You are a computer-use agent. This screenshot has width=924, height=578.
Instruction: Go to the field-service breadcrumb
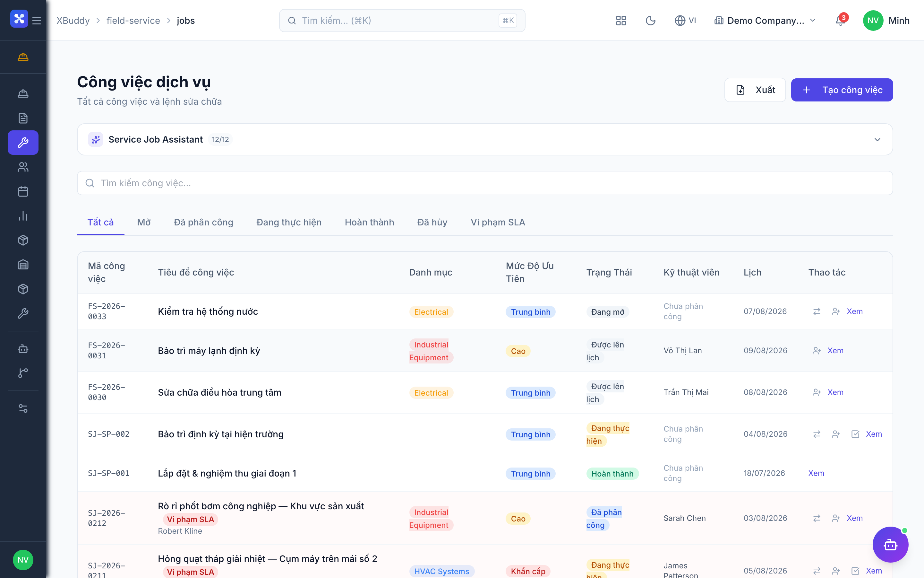[x=133, y=21]
